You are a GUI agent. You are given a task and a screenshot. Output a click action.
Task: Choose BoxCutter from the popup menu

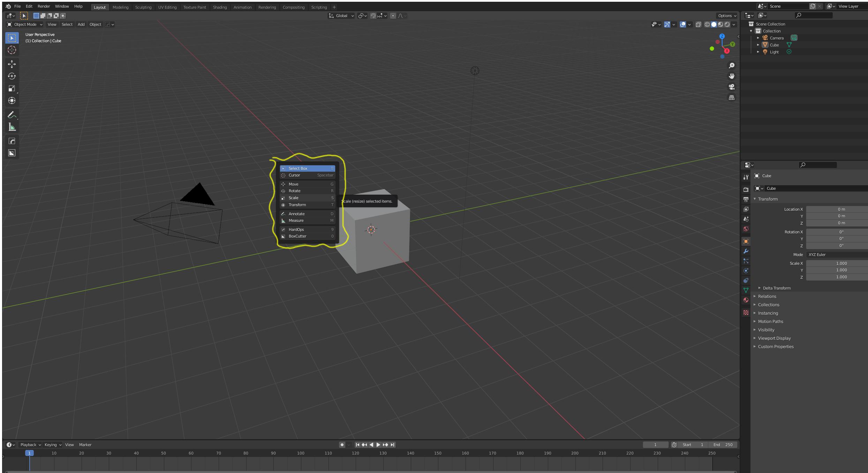click(x=297, y=236)
